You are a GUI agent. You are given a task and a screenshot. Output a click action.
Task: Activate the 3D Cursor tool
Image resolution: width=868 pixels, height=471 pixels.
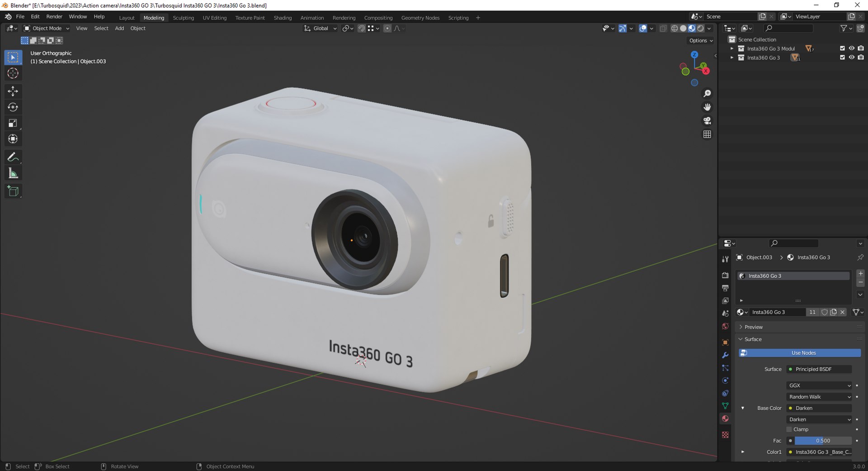[x=13, y=73]
